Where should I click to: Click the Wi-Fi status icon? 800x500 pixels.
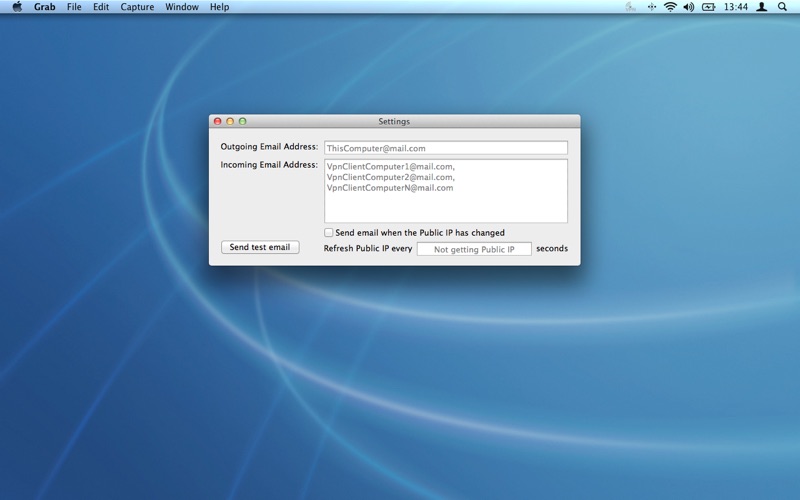click(x=670, y=7)
